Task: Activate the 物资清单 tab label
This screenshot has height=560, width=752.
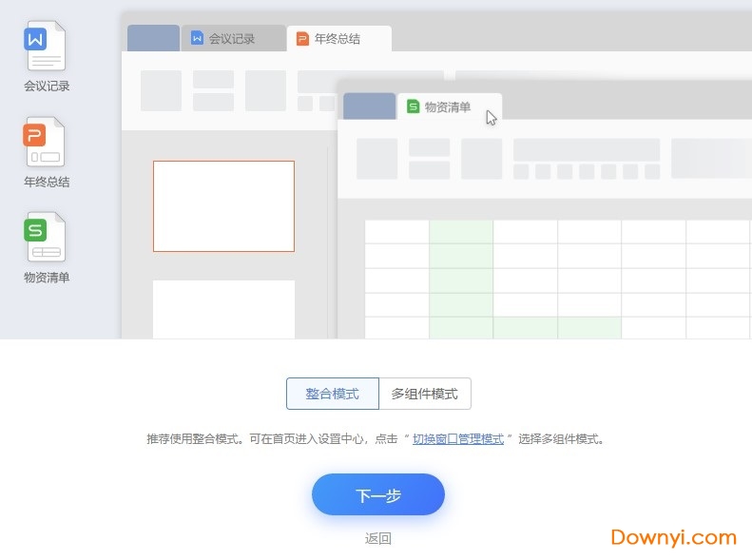Action: coord(448,106)
